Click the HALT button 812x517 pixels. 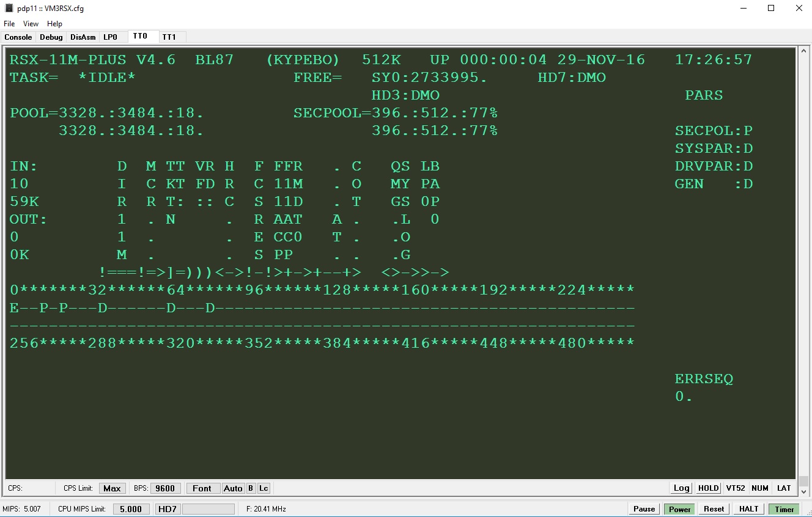[748, 509]
